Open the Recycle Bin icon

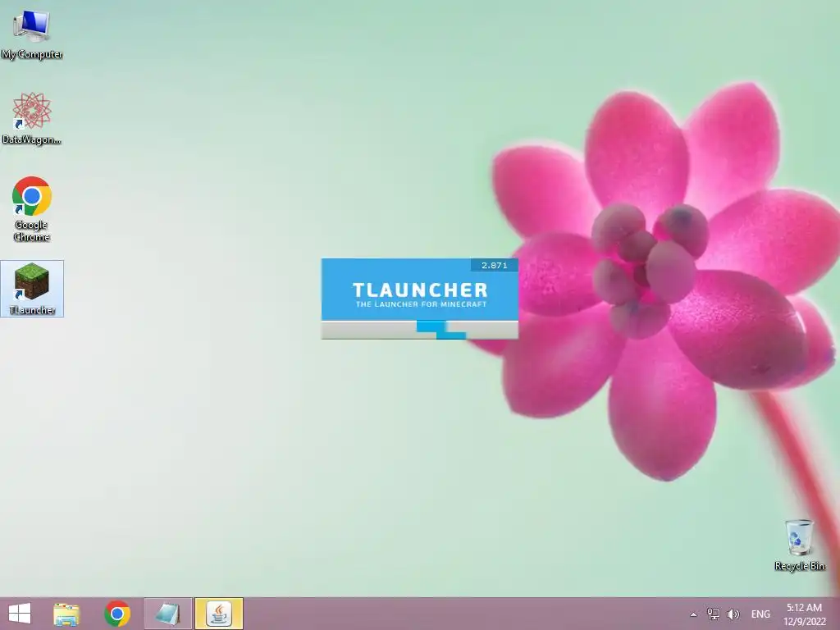799,545
